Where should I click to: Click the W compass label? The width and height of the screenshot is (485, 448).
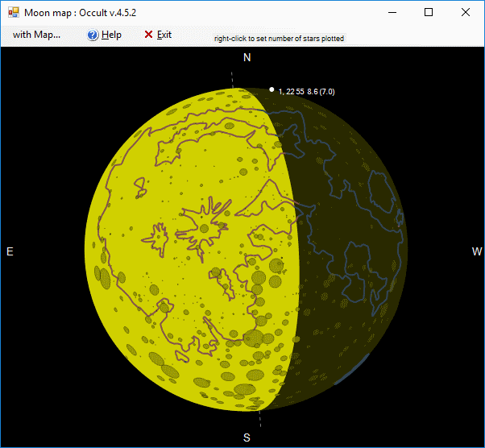(476, 252)
